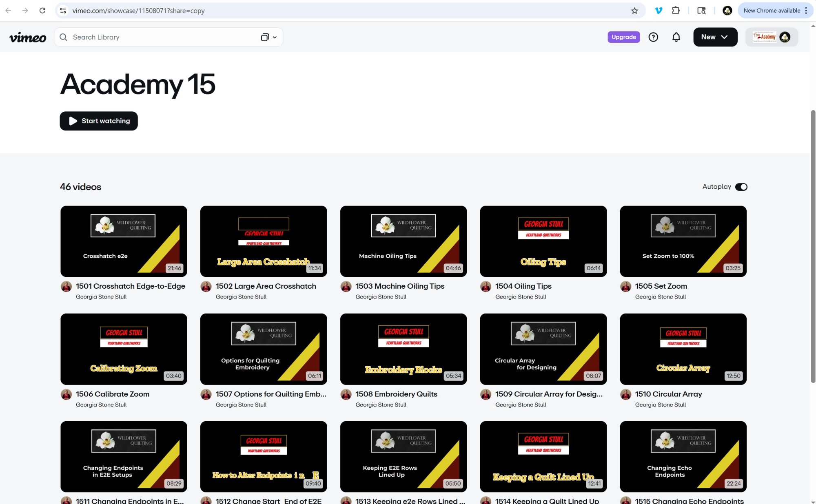Image resolution: width=816 pixels, height=504 pixels.
Task: Play How to Alter Endpoints thumbnail
Action: pos(264,457)
